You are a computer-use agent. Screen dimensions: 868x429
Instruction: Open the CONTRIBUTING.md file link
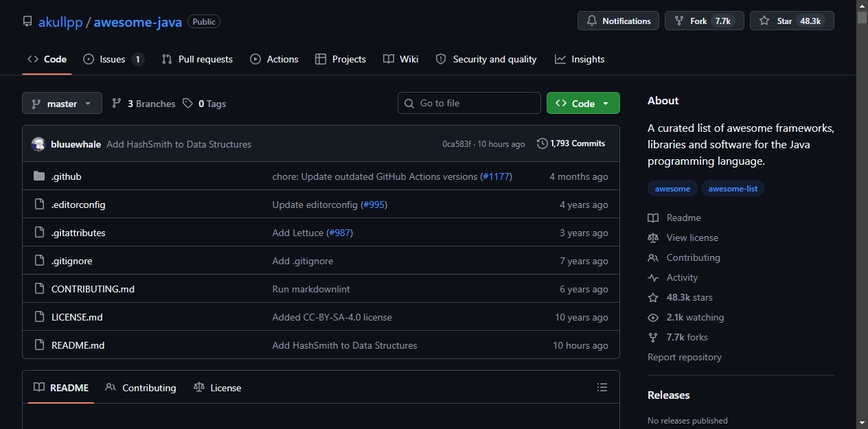tap(93, 289)
